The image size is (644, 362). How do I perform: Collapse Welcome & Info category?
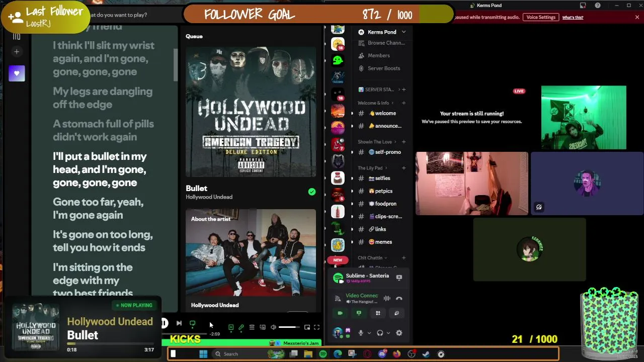(x=376, y=103)
